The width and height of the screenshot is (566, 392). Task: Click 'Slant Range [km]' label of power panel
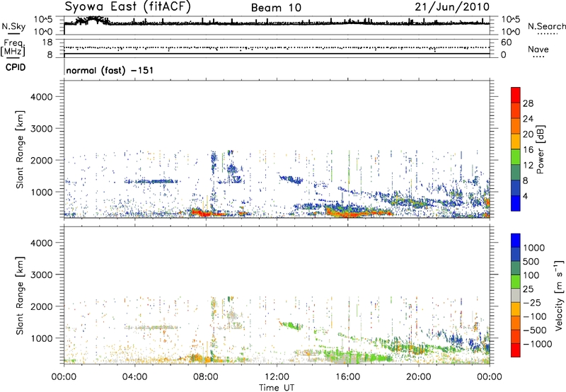(20, 149)
